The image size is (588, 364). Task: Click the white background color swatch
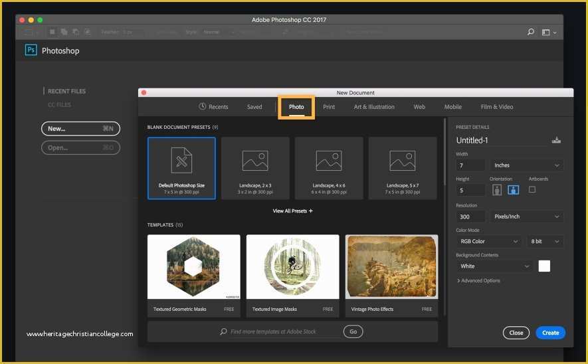click(544, 266)
